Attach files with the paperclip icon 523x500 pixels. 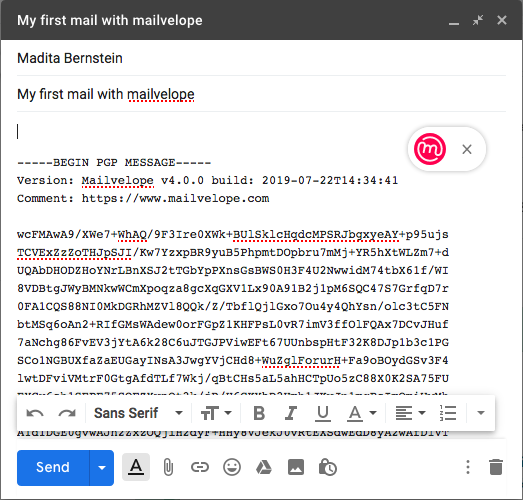pyautogui.click(x=168, y=467)
